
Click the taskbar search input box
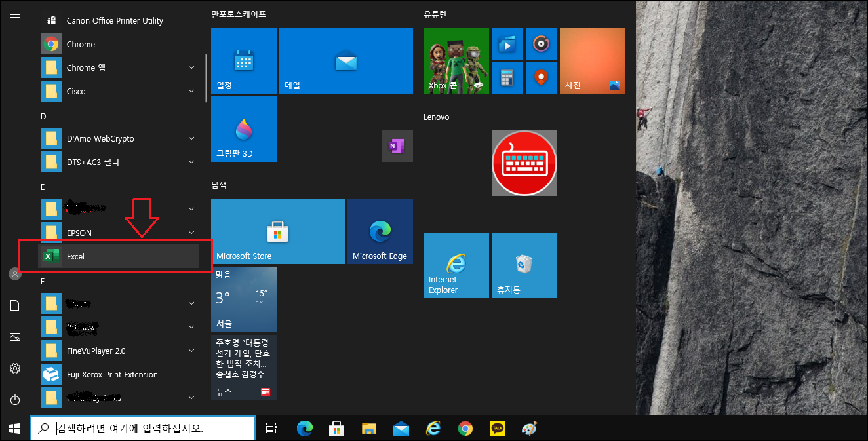click(x=143, y=429)
